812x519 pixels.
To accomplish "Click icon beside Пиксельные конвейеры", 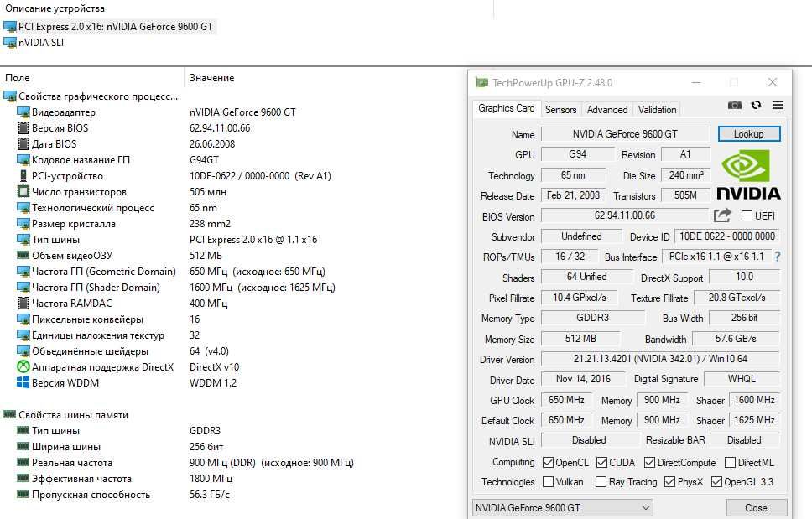I will [23, 319].
